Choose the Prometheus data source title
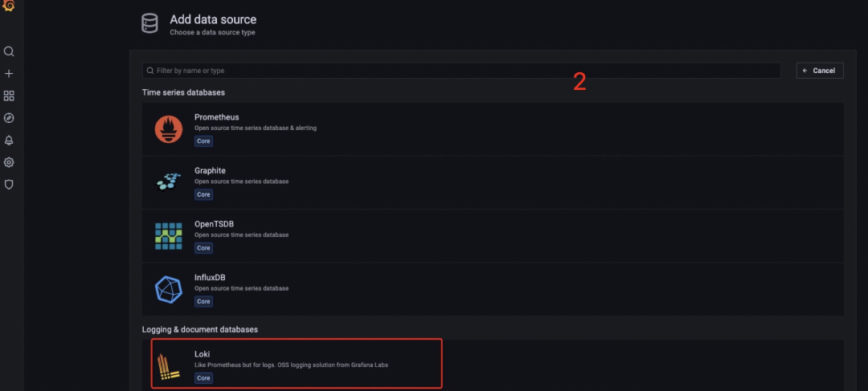The image size is (868, 391). point(216,117)
